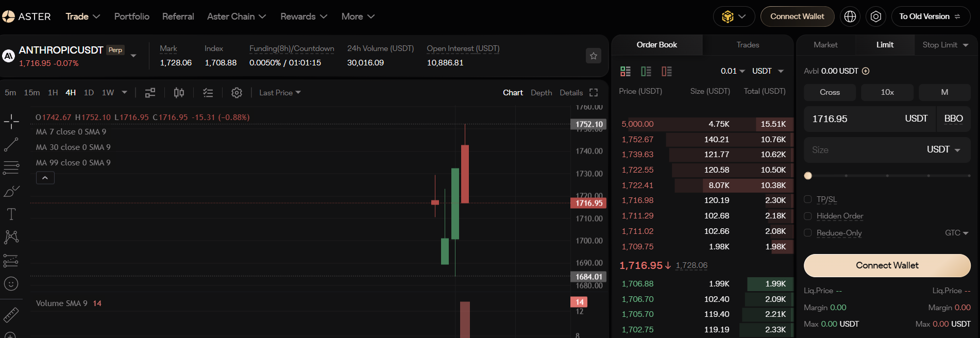Click the order size slider handle

click(x=808, y=176)
